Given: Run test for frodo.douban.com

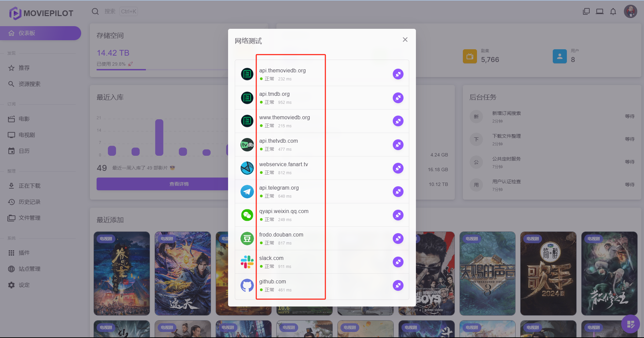Looking at the screenshot, I should click(398, 239).
